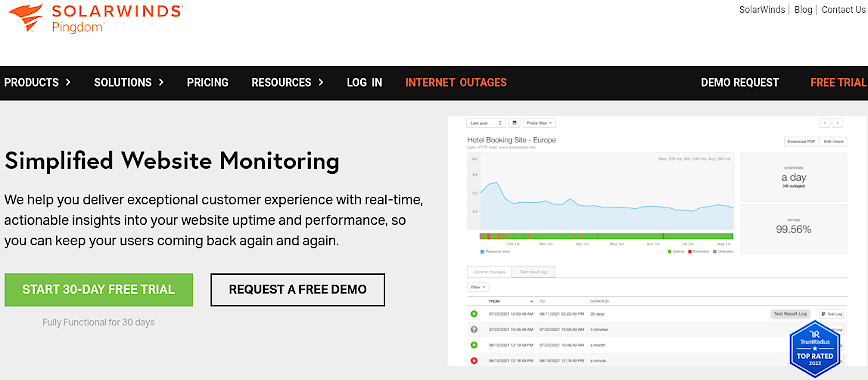Click green up icon in a month row

pyautogui.click(x=474, y=345)
